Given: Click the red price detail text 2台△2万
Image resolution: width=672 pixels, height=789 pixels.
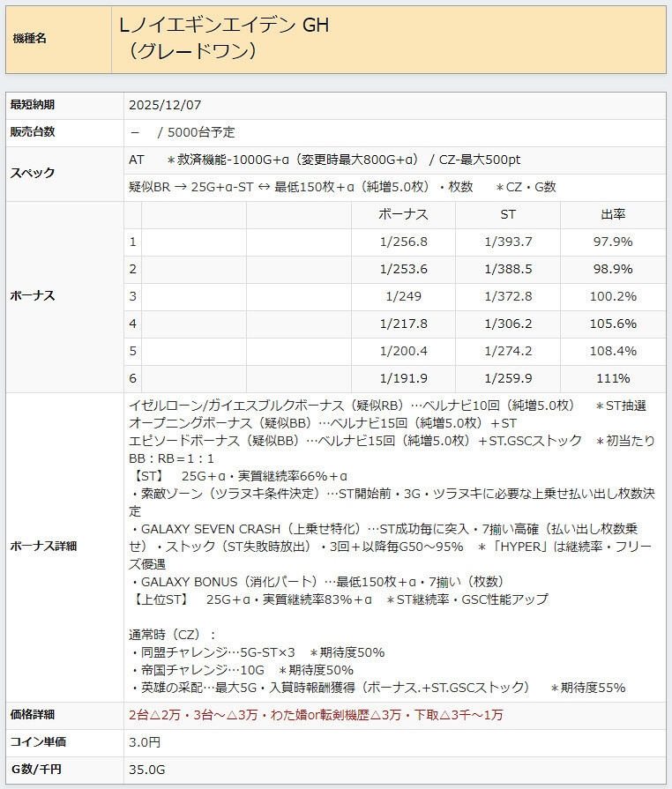Looking at the screenshot, I should 316,715.
